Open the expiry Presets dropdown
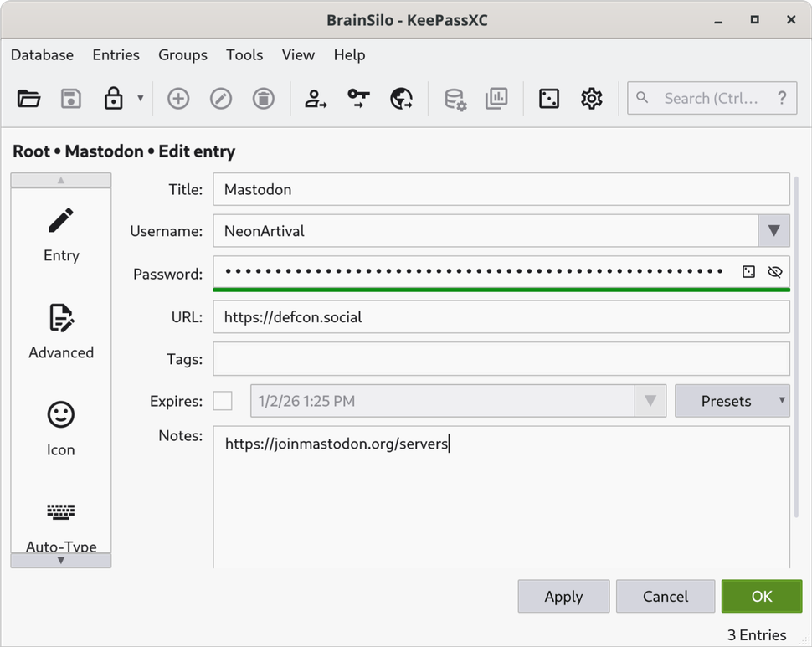Viewport: 812px width, 647px height. (732, 401)
